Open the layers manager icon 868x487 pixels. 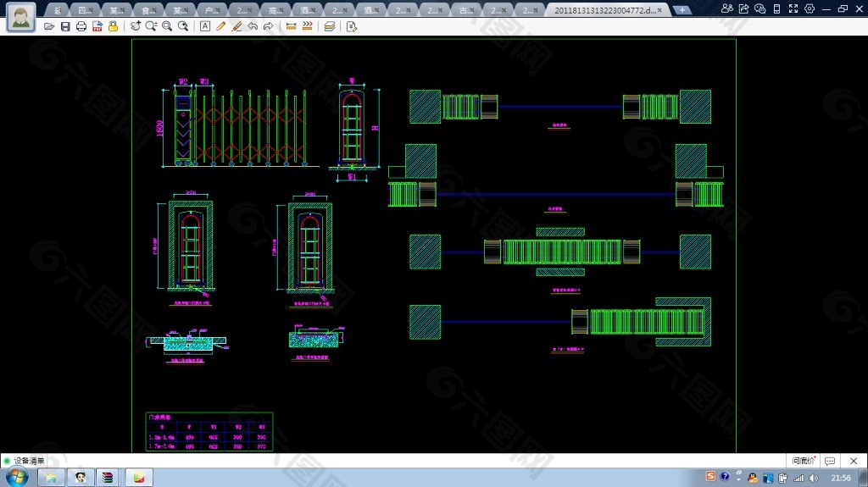point(330,26)
